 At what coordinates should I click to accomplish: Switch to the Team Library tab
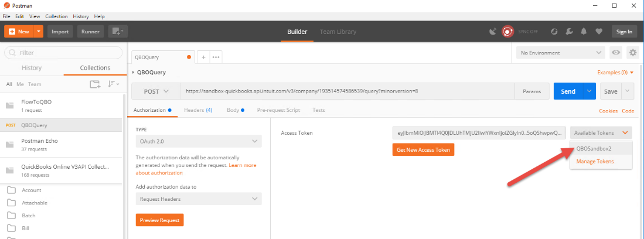pyautogui.click(x=338, y=32)
